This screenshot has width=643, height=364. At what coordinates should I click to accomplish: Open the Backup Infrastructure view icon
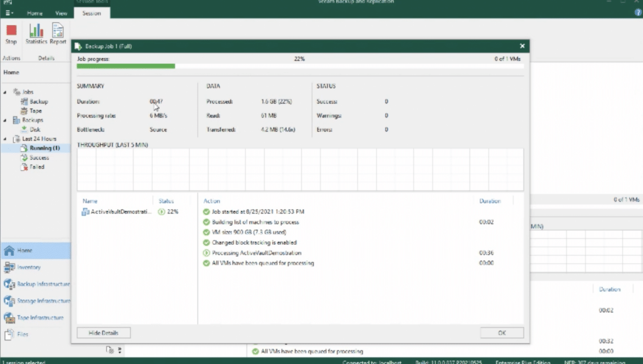coord(9,284)
